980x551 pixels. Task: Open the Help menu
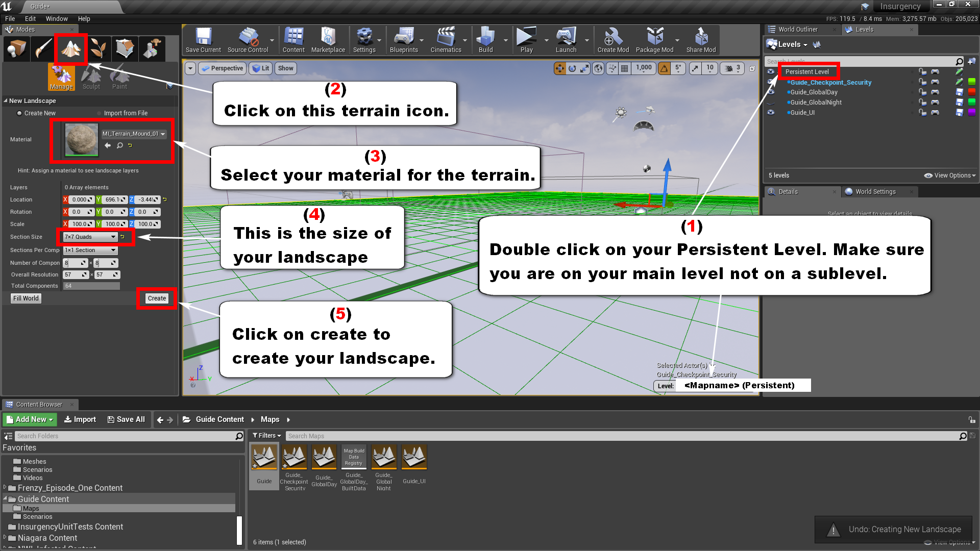[84, 19]
